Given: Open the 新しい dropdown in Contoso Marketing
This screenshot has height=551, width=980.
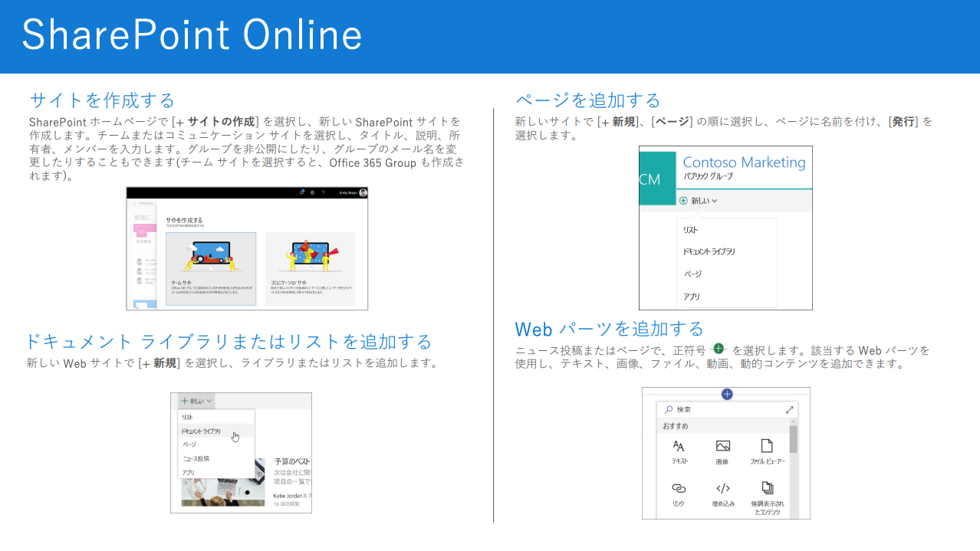Looking at the screenshot, I should click(x=699, y=201).
